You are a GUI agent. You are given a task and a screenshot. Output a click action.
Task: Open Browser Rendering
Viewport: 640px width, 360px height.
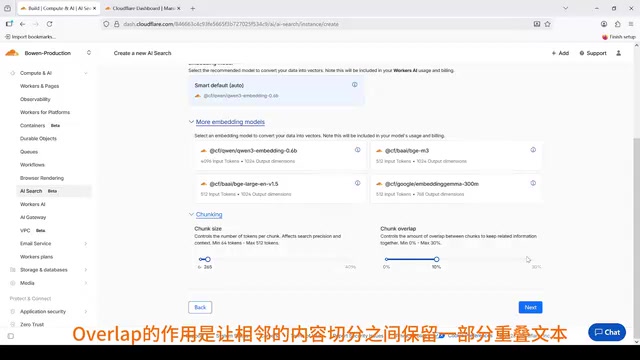(42, 178)
